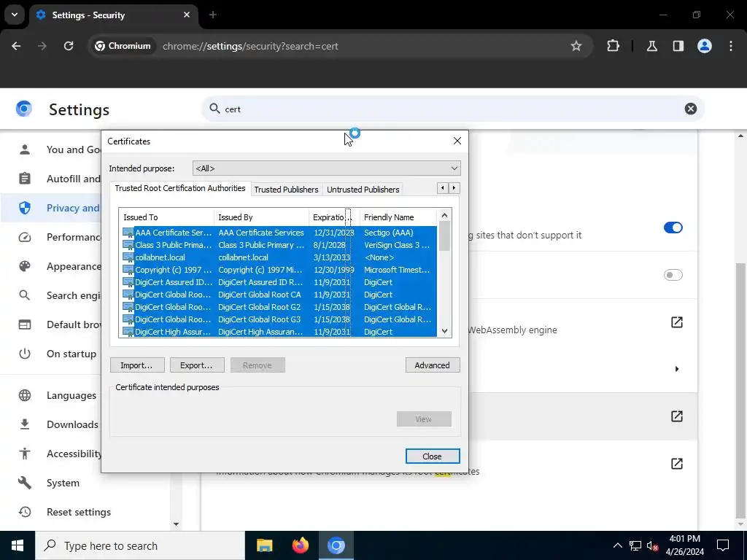The image size is (747, 560).
Task: Select DigiCert Global Root G2 row
Action: (278, 307)
